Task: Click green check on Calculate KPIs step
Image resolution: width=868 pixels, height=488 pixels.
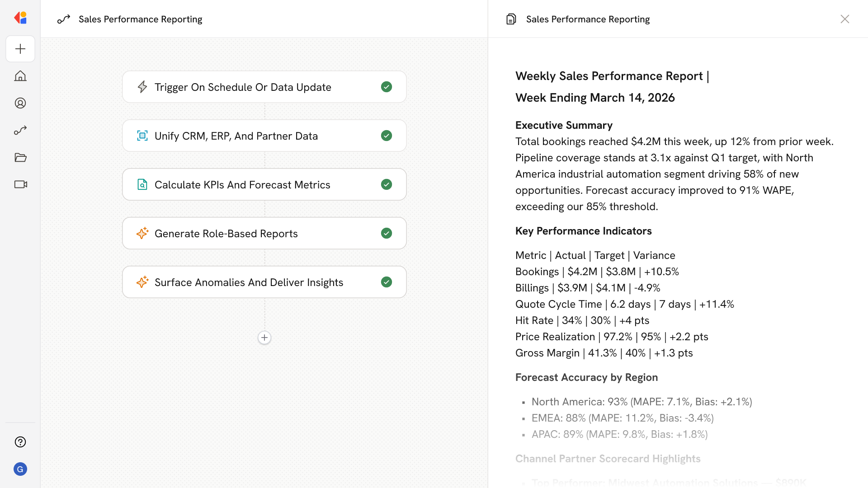Action: [x=387, y=184]
